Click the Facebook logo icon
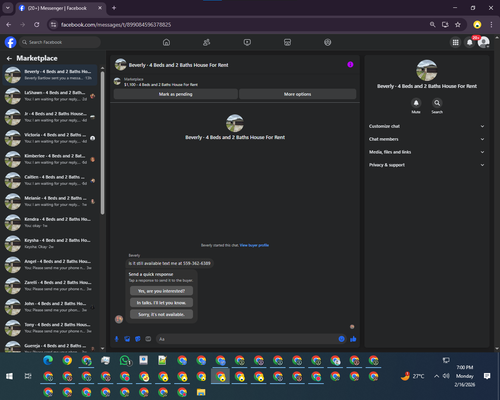Screen dimensions: 500x400 pyautogui.click(x=11, y=42)
